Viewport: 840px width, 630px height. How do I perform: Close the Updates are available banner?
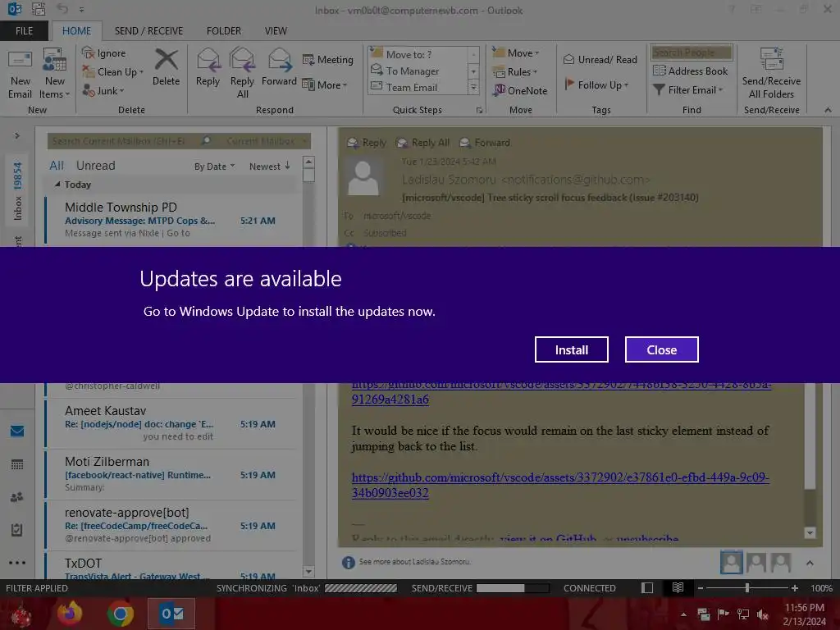tap(662, 349)
